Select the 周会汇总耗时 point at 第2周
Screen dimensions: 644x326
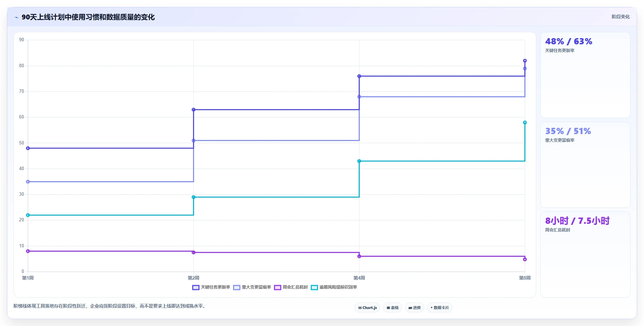(x=193, y=253)
